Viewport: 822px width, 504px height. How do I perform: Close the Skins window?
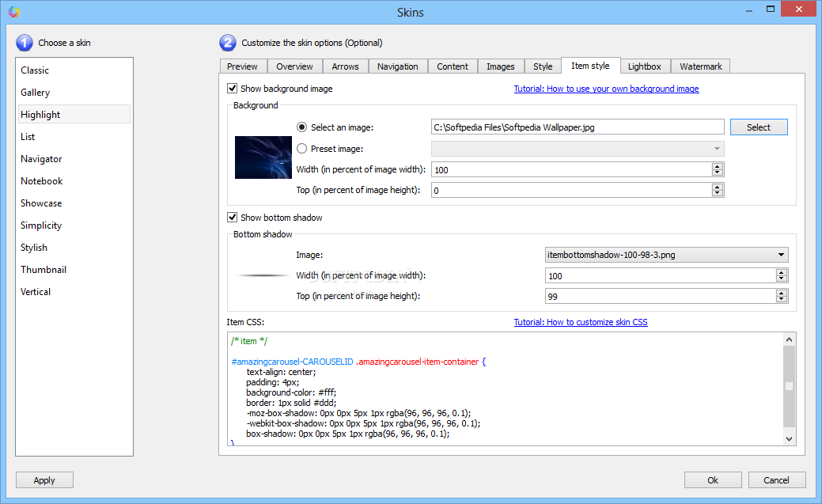[798, 9]
